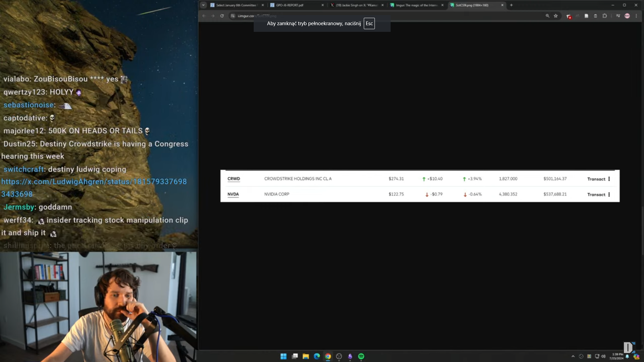Expand hidden system tray icons chevron
644x362 pixels.
[573, 356]
